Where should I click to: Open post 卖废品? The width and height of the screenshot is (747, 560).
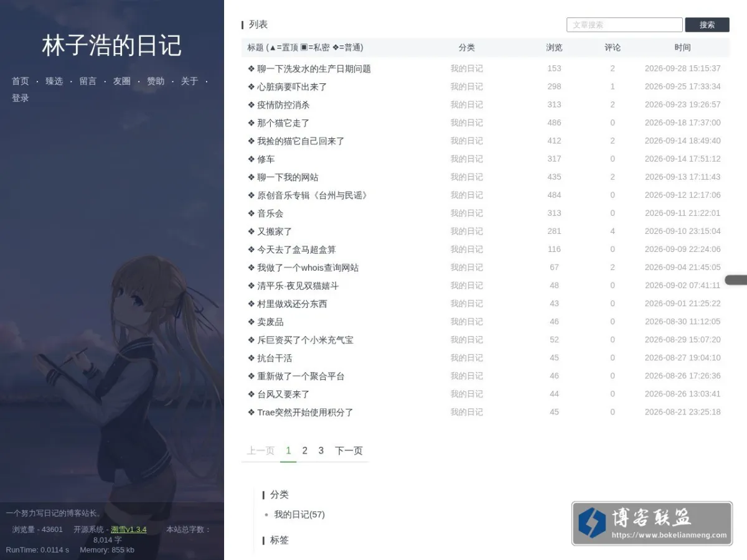click(270, 322)
